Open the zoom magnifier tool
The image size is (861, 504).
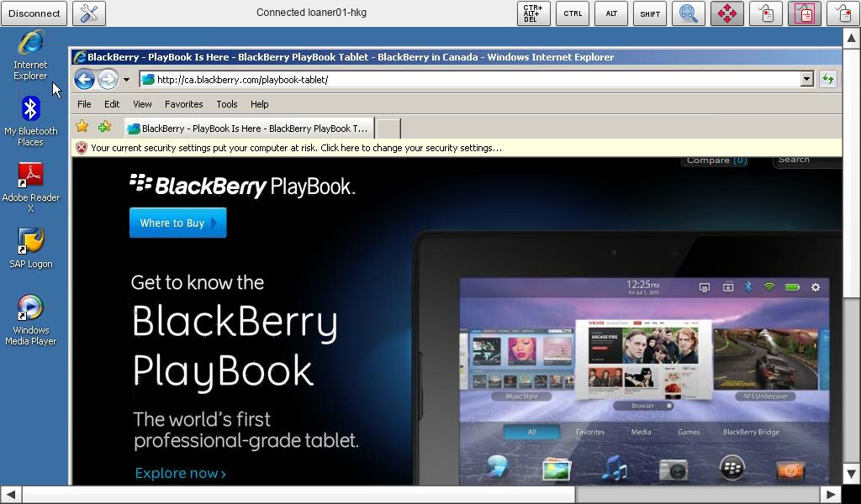point(688,13)
